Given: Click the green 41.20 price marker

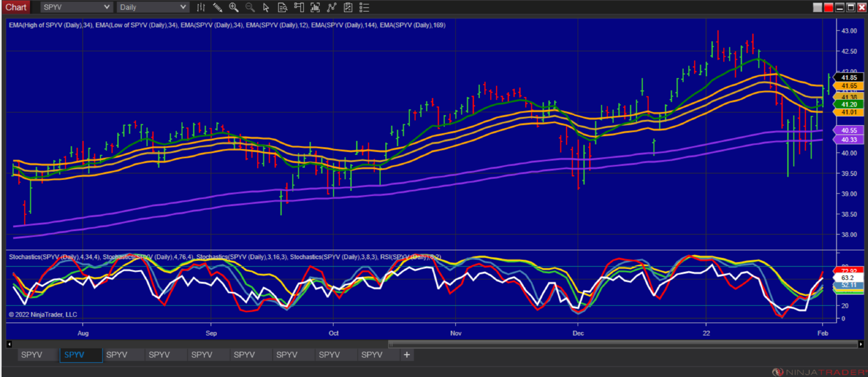Looking at the screenshot, I should tap(849, 105).
